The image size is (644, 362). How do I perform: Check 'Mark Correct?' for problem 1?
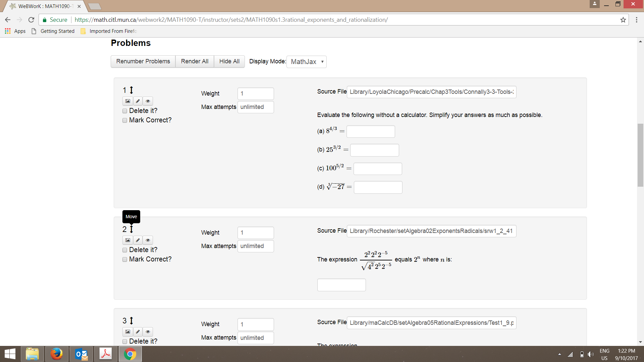pyautogui.click(x=125, y=120)
